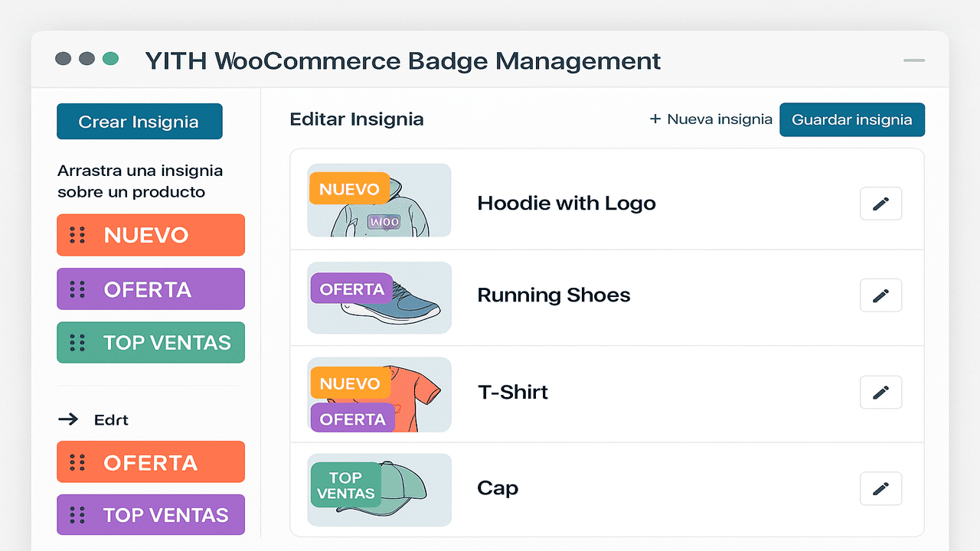Select the purple TOP VENTAS badge in the lower sidebar
The height and width of the screenshot is (551, 980).
[x=151, y=515]
